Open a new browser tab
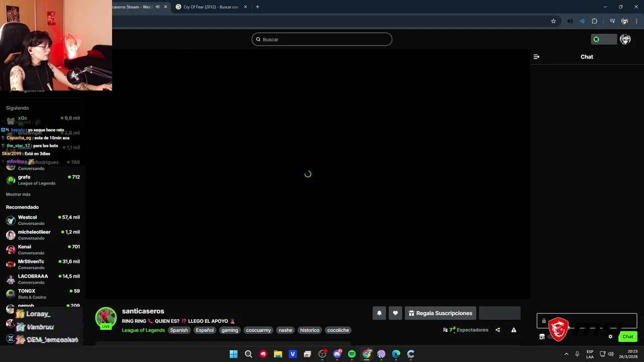The width and height of the screenshot is (644, 362). point(258,7)
